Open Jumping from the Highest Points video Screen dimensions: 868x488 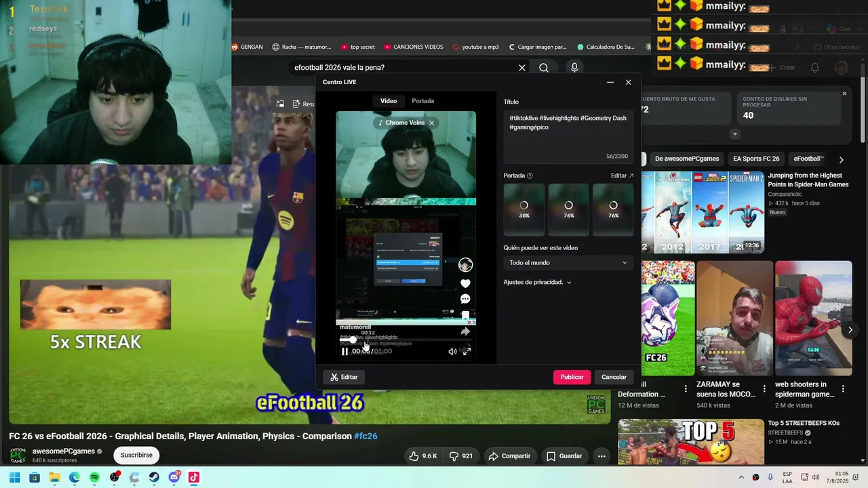click(x=808, y=180)
